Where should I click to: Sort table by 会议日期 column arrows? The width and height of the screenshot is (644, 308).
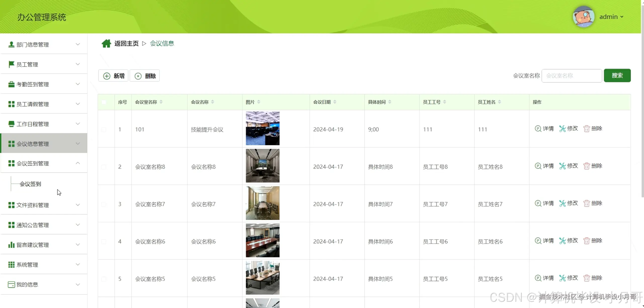[x=335, y=102]
